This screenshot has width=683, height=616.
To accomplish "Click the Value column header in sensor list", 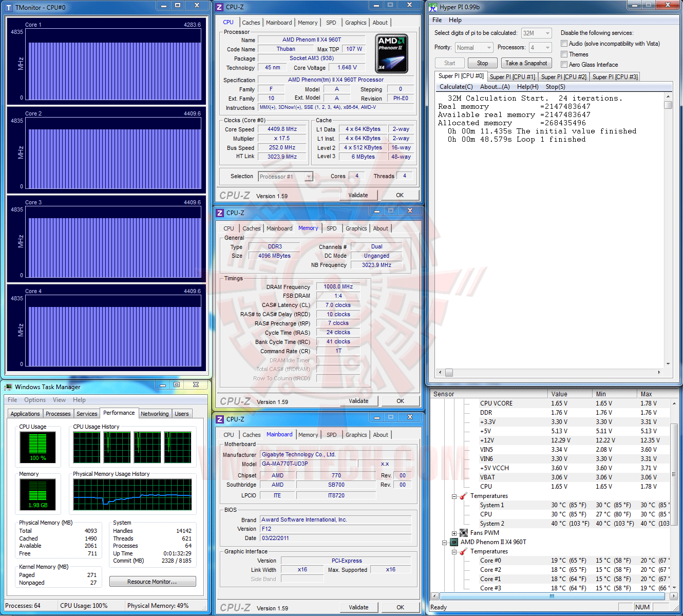I will coord(570,394).
